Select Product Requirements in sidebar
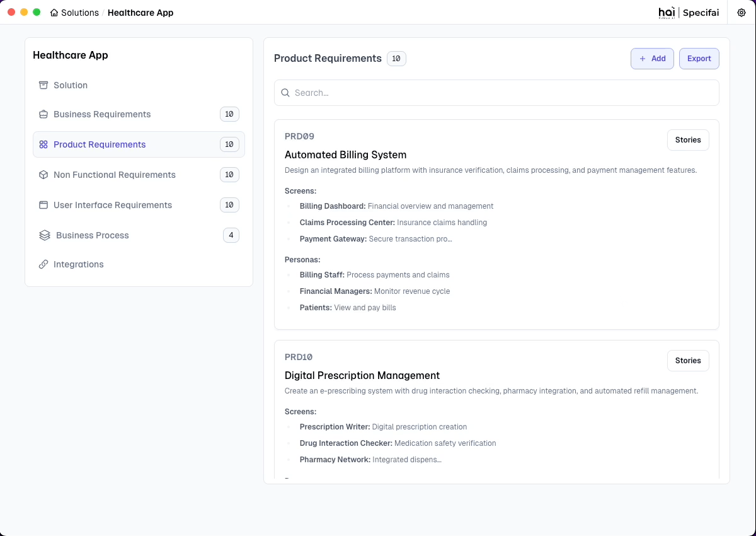Image resolution: width=756 pixels, height=536 pixels. tap(139, 144)
